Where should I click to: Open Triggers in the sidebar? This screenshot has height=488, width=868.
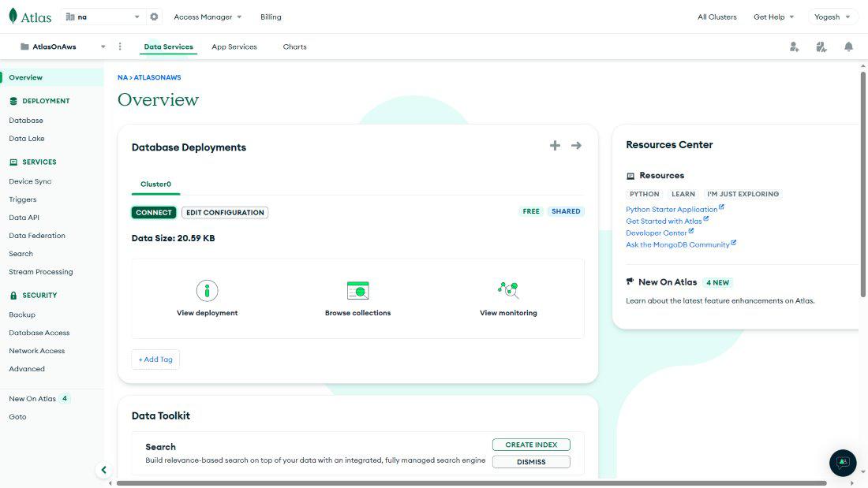click(23, 199)
